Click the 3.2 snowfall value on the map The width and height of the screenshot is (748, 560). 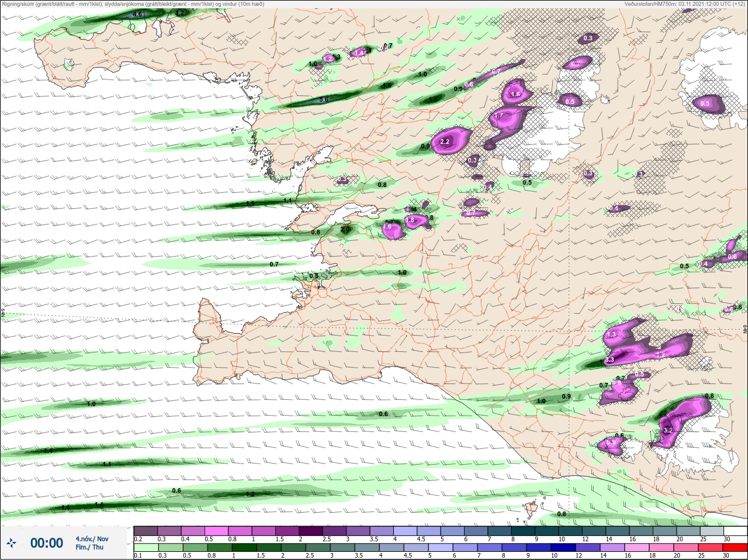click(x=669, y=430)
